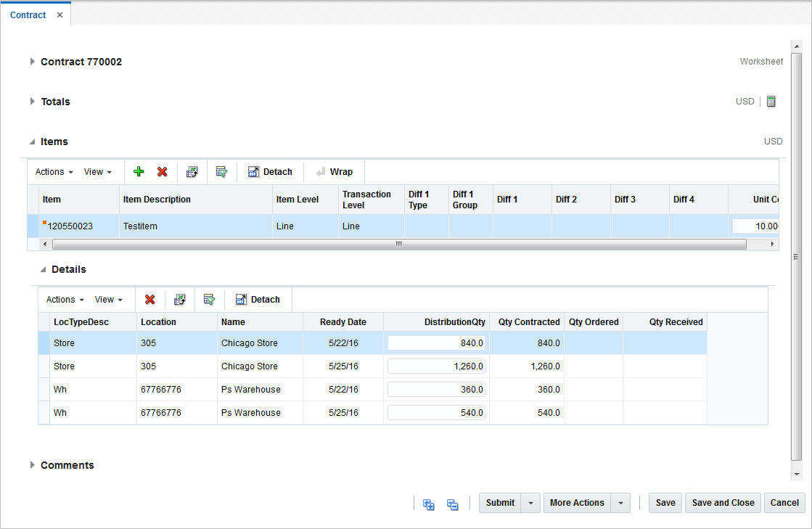Screen dimensions: 812x529
Task: Delete the selected item using the Items red X
Action: (163, 172)
